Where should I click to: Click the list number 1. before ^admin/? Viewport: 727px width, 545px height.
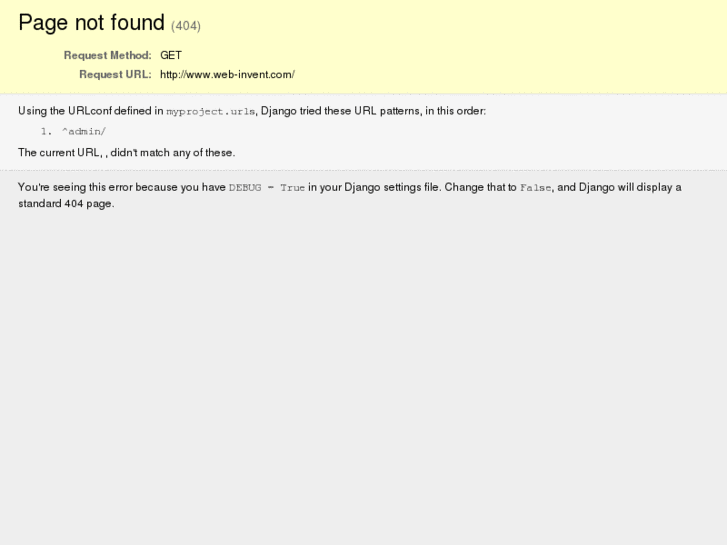(46, 132)
